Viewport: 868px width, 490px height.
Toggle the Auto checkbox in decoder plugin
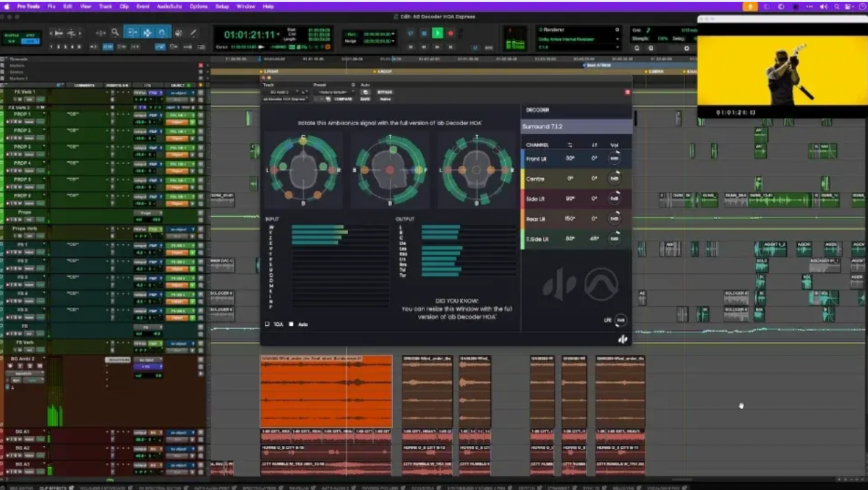[292, 324]
